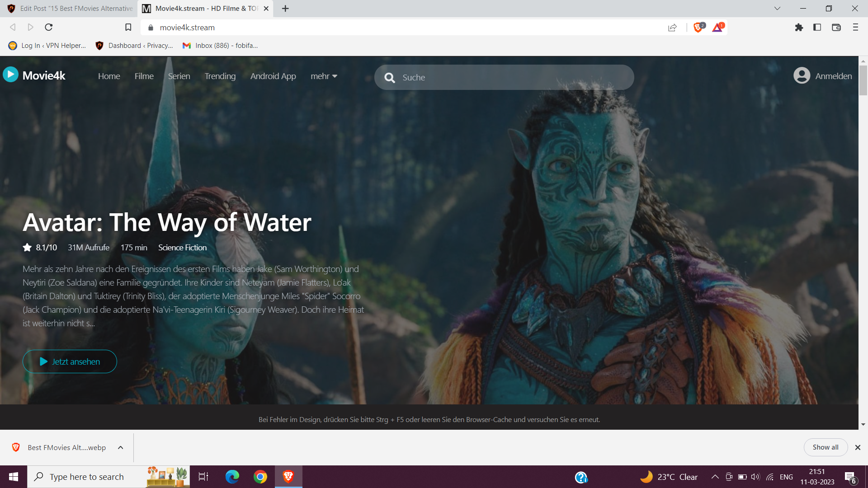
Task: Open the notification center icon
Action: [x=850, y=477]
